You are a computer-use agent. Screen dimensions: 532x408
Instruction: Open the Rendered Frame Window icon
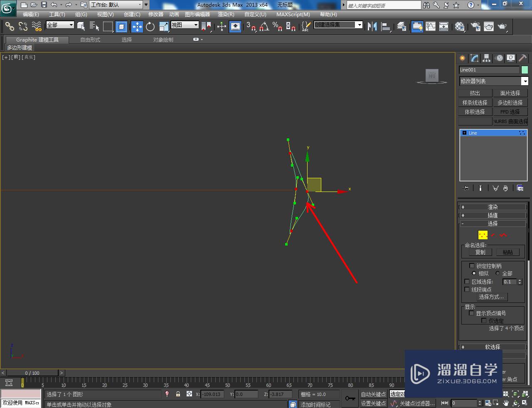coord(489,27)
